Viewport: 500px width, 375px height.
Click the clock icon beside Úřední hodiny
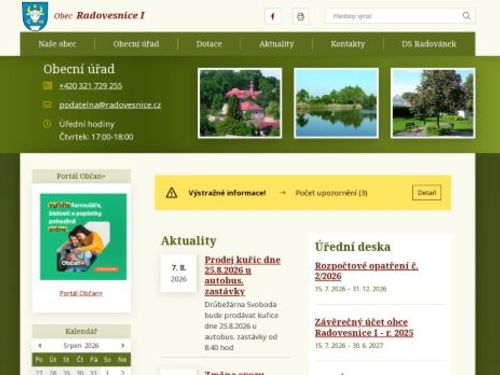(x=47, y=124)
